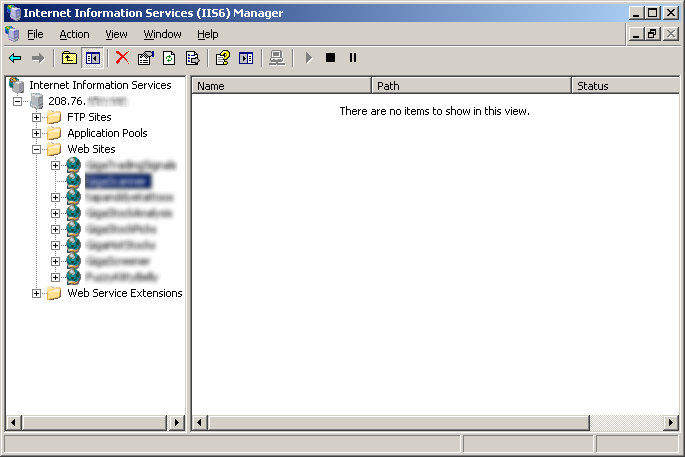This screenshot has height=457, width=685.
Task: Click the Forward arrow toolbar icon
Action: click(x=38, y=58)
